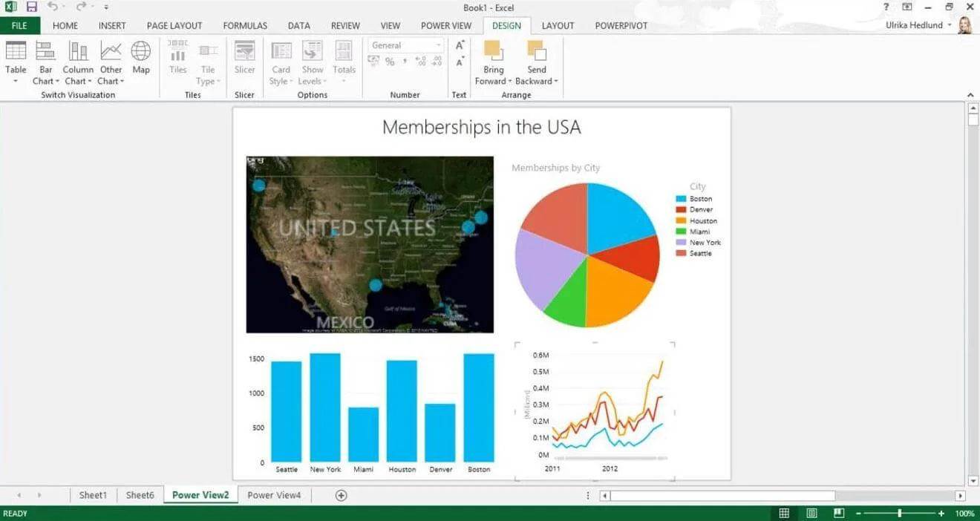
Task: Decrease decimal places
Action: pyautogui.click(x=437, y=62)
